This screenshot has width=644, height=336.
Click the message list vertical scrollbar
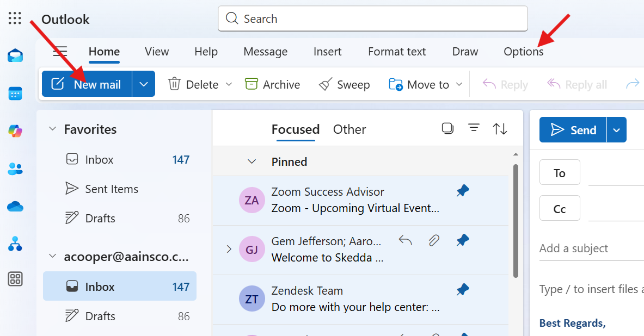point(516,217)
